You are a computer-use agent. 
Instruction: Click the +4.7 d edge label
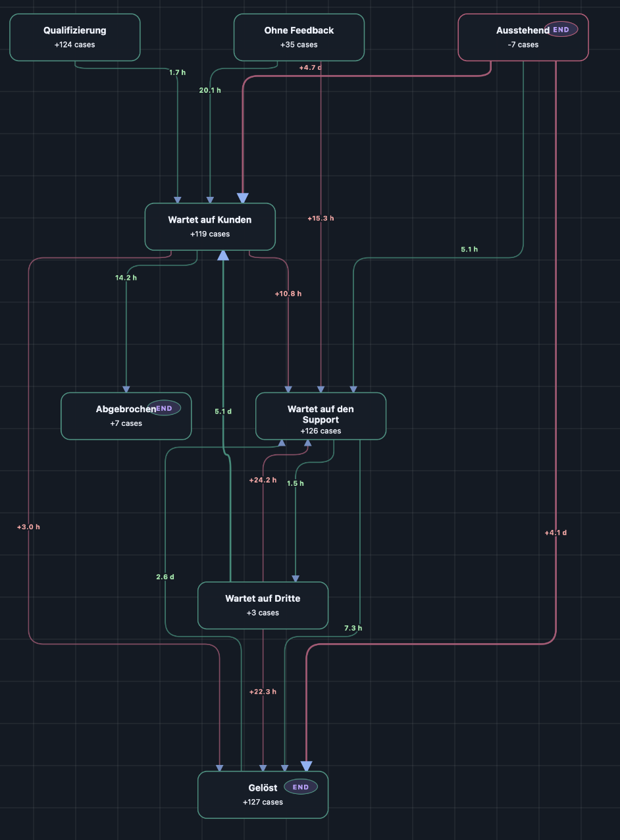click(310, 68)
